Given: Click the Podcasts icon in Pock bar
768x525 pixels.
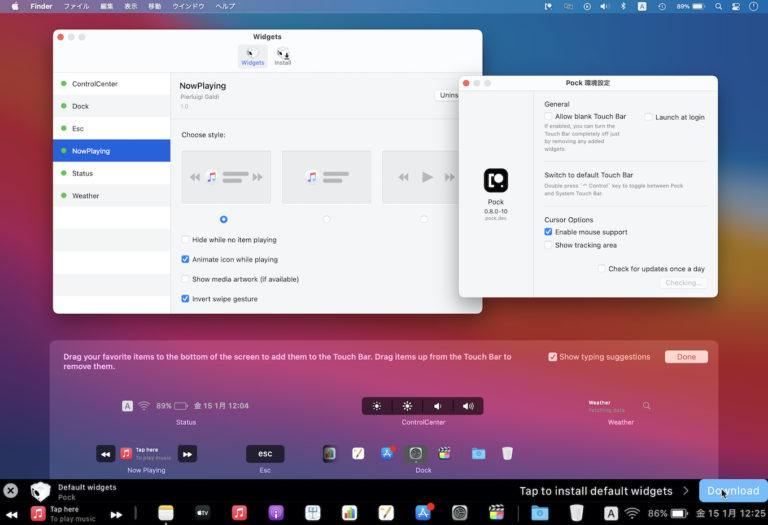Looking at the screenshot, I should pos(276,513).
